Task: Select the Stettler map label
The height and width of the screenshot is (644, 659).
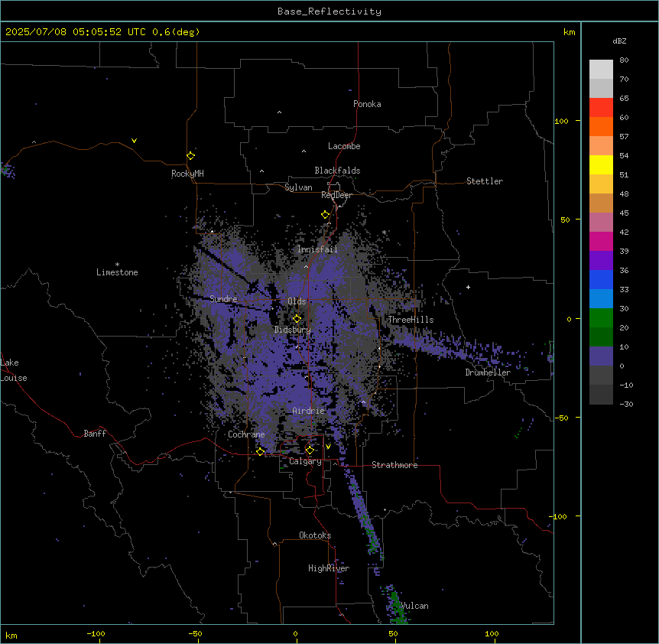Action: point(485,181)
